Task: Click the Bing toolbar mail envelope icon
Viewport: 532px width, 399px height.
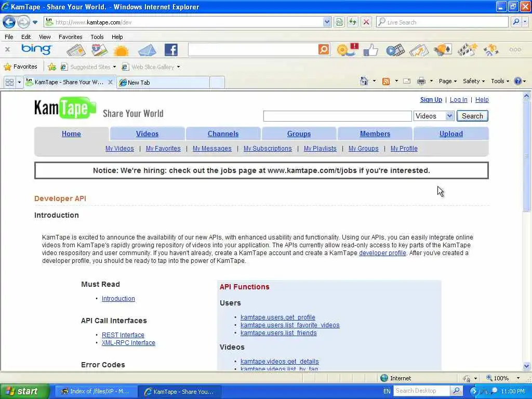Action: [x=147, y=50]
